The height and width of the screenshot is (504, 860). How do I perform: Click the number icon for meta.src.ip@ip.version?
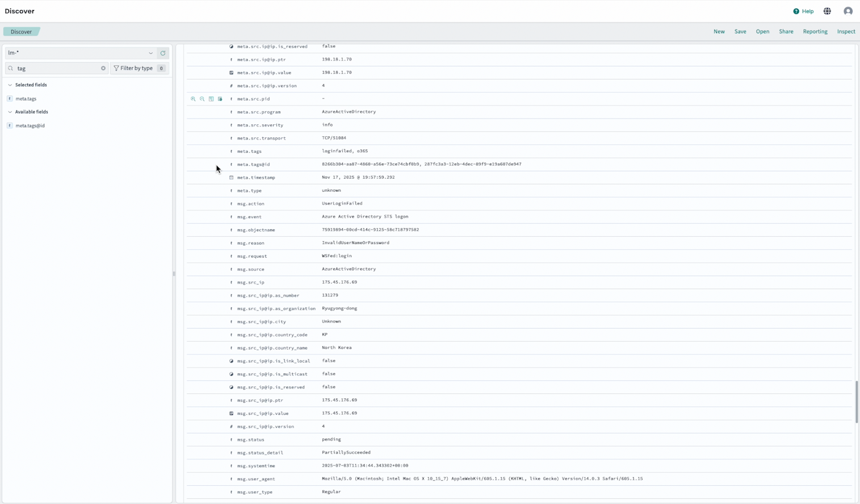click(231, 86)
